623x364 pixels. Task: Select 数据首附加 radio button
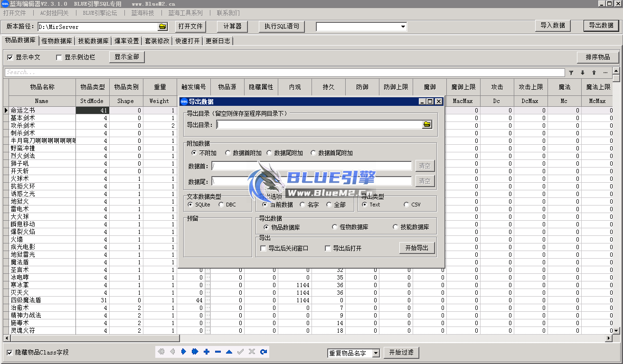point(227,153)
